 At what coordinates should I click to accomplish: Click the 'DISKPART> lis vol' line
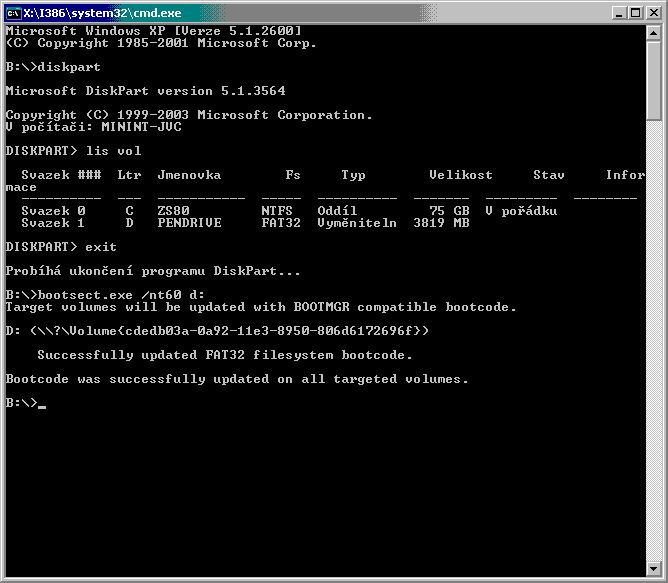[73, 151]
